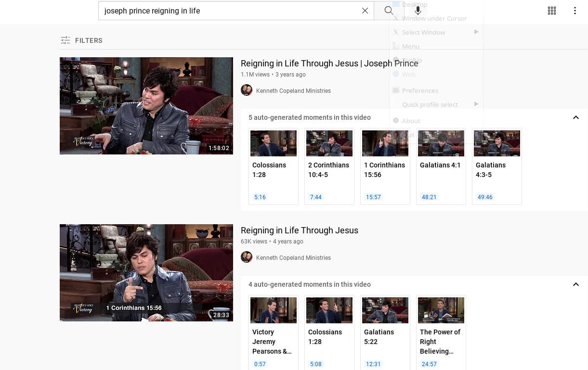Collapse the 4 auto-generated moments section
This screenshot has height=370, width=588.
coord(576,284)
